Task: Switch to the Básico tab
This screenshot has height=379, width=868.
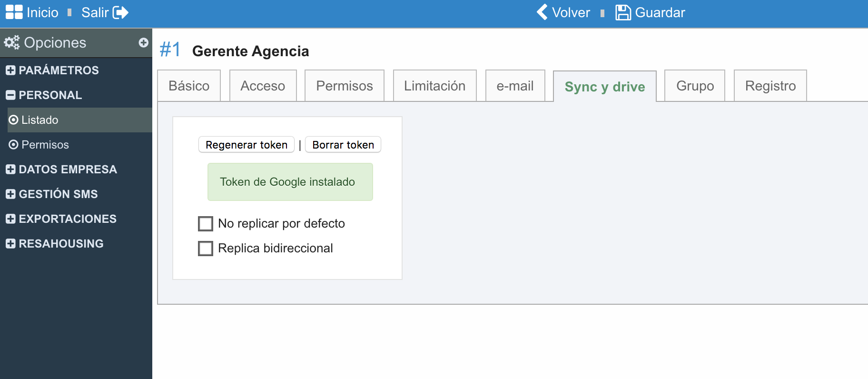Action: 189,86
